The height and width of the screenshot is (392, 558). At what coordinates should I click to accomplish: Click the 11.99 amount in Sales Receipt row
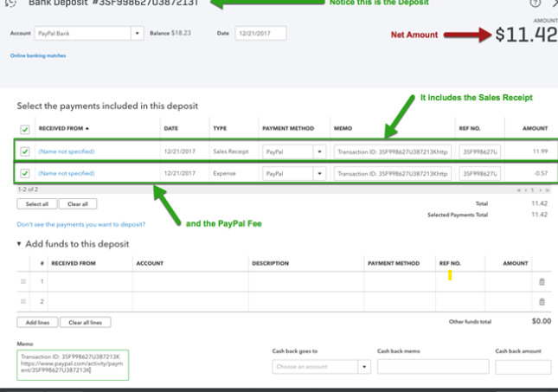(x=540, y=151)
